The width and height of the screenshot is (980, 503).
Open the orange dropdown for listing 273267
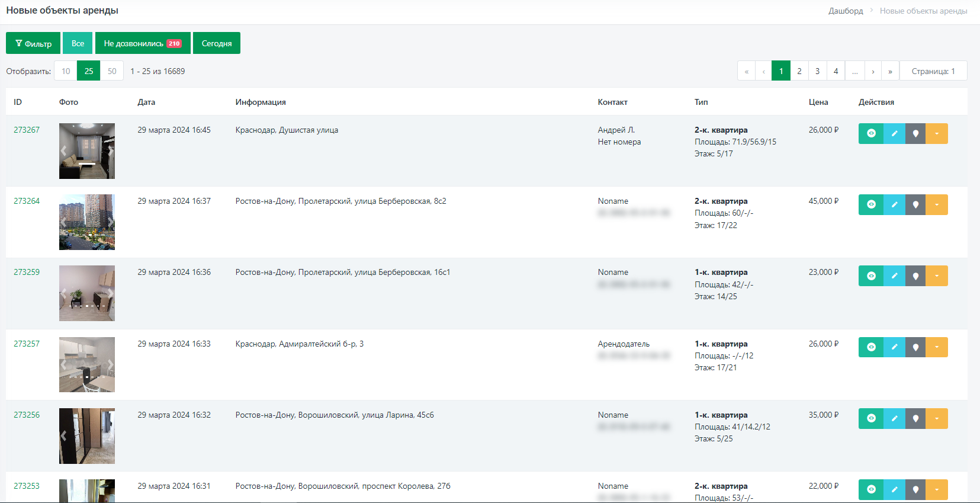pos(937,133)
